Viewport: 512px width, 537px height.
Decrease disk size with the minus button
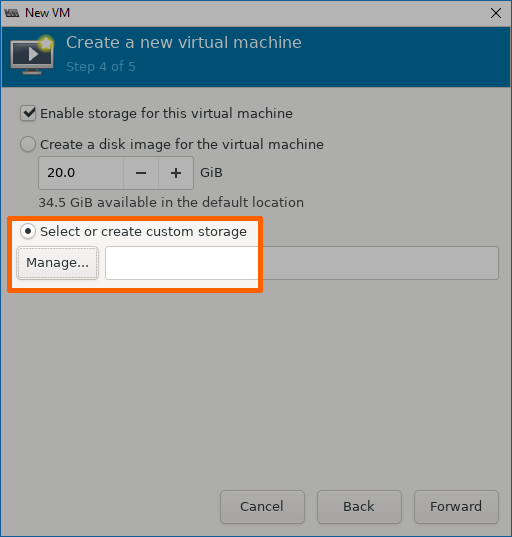coord(141,173)
